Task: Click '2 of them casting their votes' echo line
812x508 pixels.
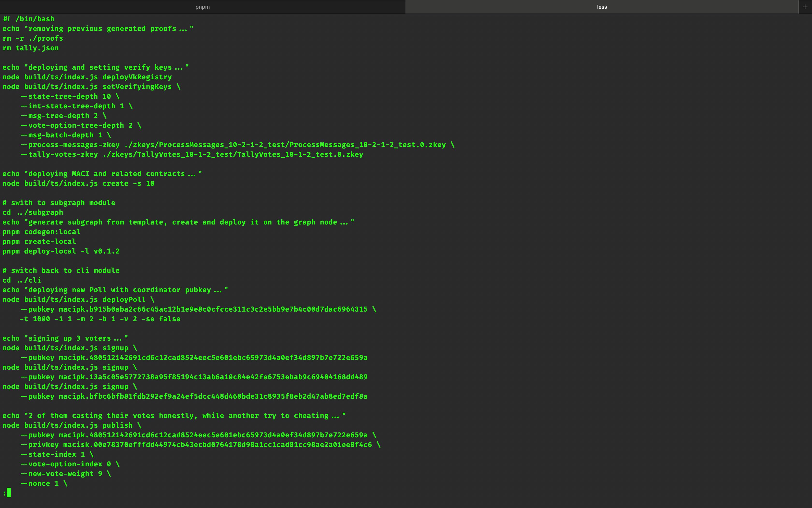Action: point(174,416)
